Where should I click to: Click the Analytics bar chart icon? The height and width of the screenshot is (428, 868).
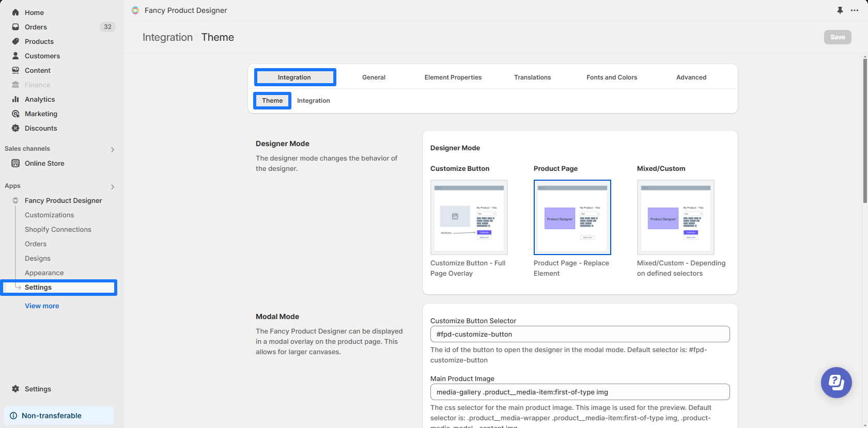click(x=16, y=99)
